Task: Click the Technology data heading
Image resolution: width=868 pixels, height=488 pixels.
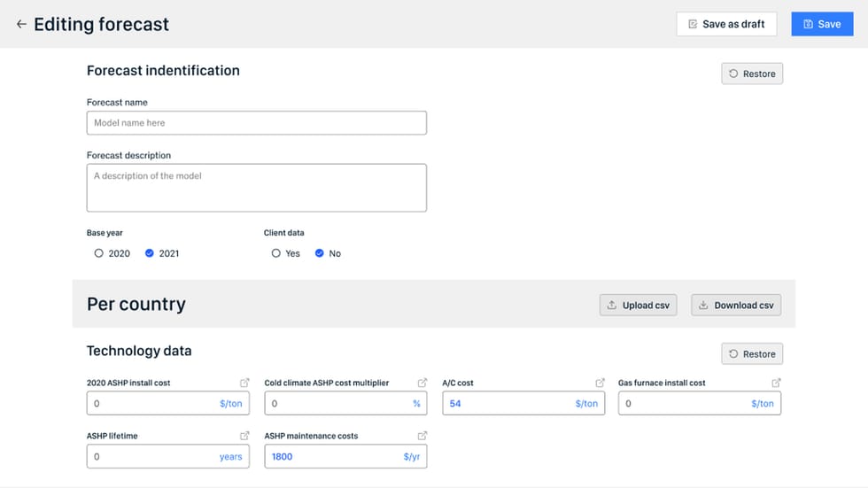Action: tap(139, 351)
